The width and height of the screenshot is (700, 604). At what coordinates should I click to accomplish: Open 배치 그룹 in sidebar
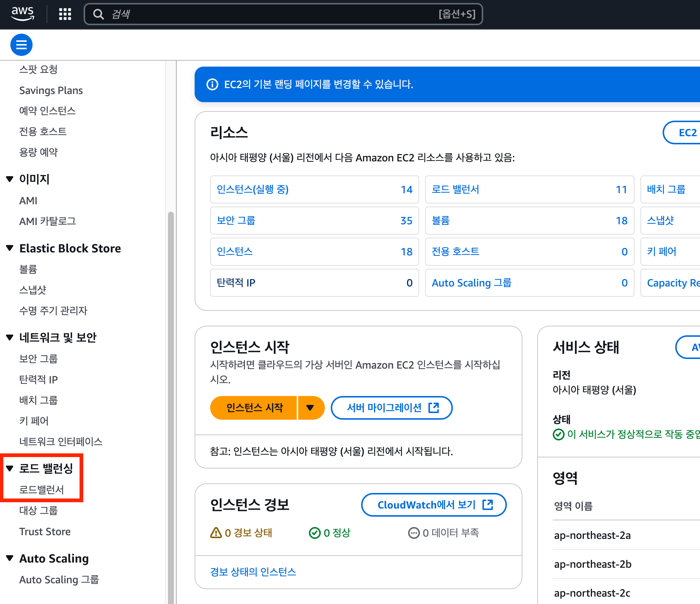tap(38, 400)
